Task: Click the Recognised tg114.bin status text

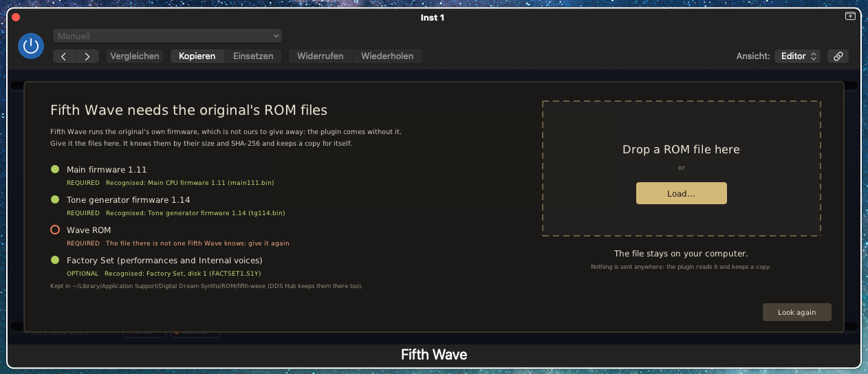Action: pyautogui.click(x=195, y=213)
